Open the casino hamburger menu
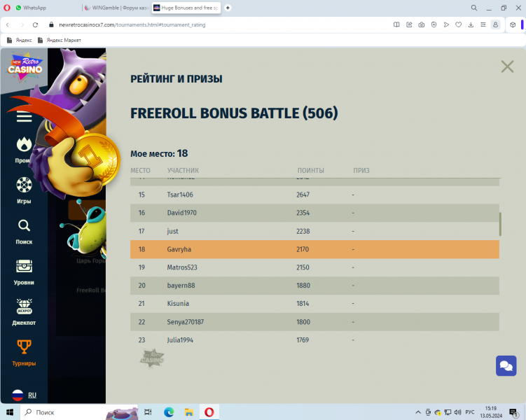This screenshot has width=526, height=420. (24, 117)
